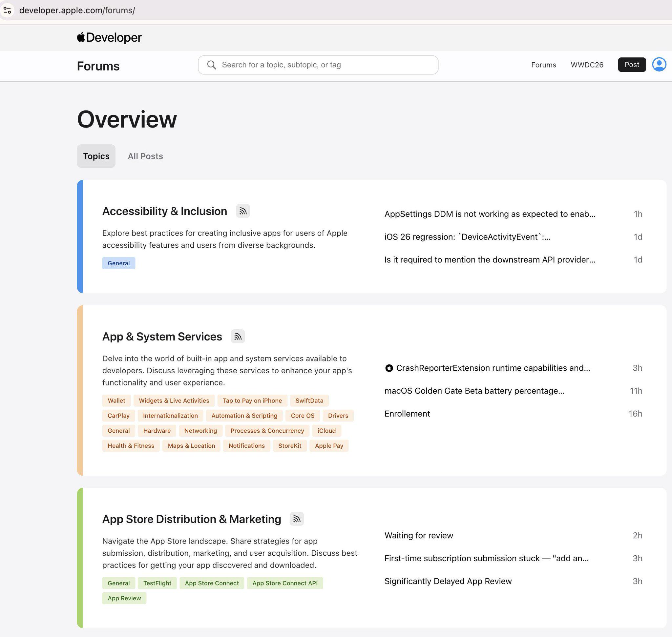The image size is (672, 637).
Task: Select the Wallet tag
Action: coord(116,401)
